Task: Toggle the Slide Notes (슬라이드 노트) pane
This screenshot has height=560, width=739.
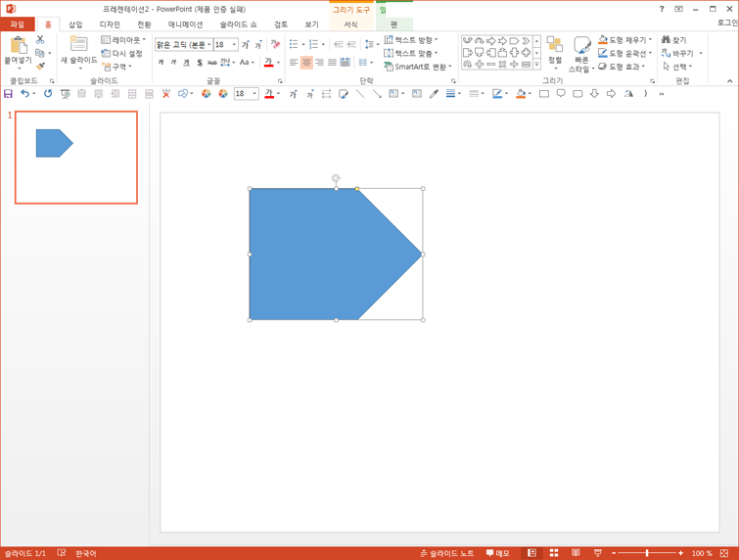Action: (446, 553)
